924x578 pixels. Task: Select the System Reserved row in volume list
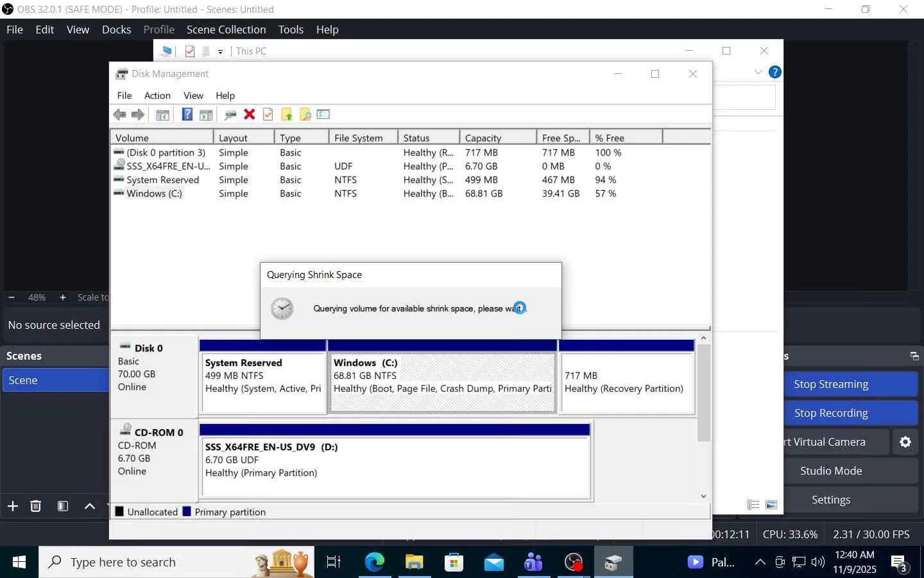click(411, 180)
